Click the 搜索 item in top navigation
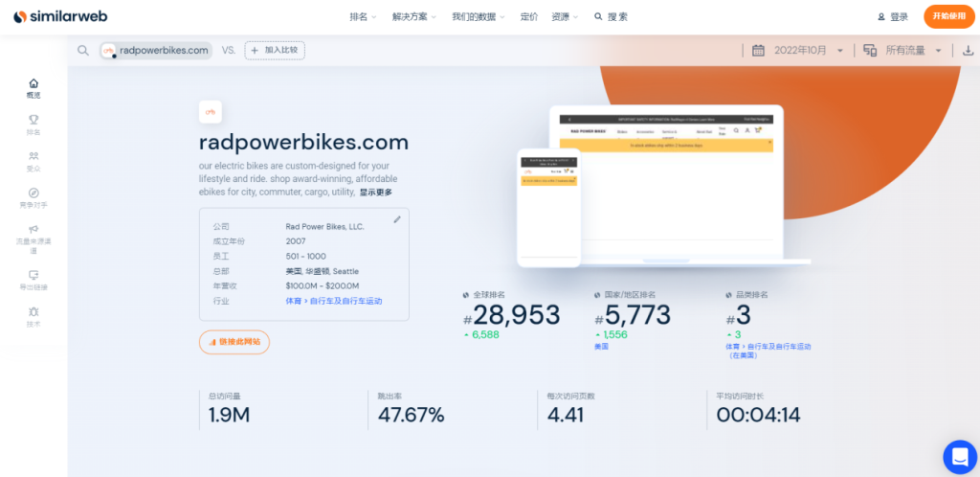This screenshot has height=477, width=980. click(611, 17)
